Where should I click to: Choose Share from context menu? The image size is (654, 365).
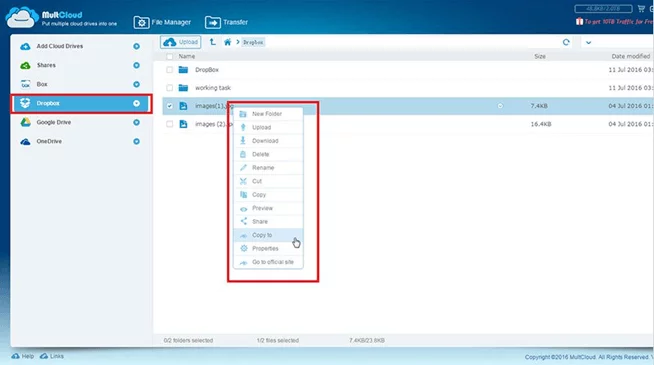[268, 222]
